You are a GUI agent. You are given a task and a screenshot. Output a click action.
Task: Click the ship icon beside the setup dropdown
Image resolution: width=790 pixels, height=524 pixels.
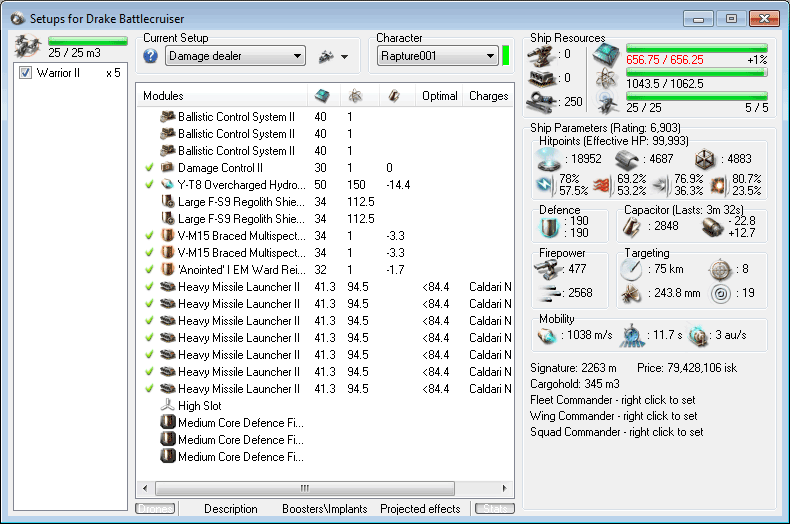[326, 56]
